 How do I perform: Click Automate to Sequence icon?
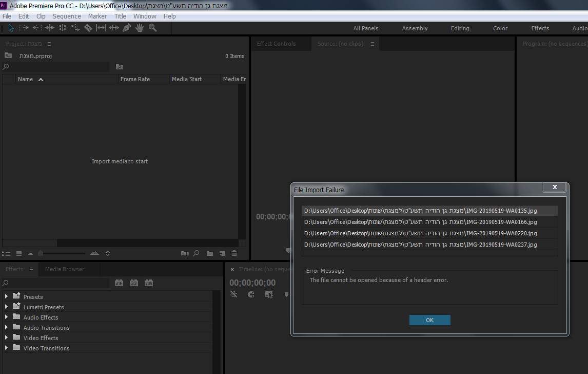click(x=185, y=253)
